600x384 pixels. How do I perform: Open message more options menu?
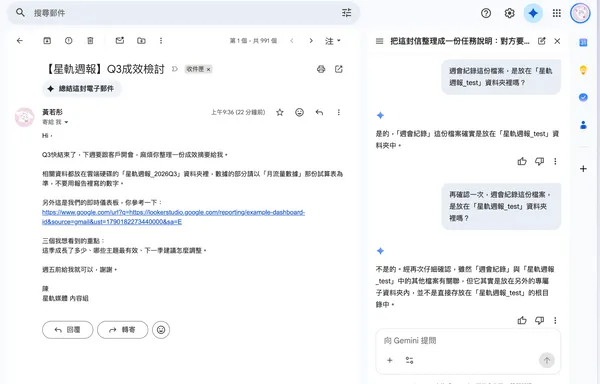pos(338,112)
